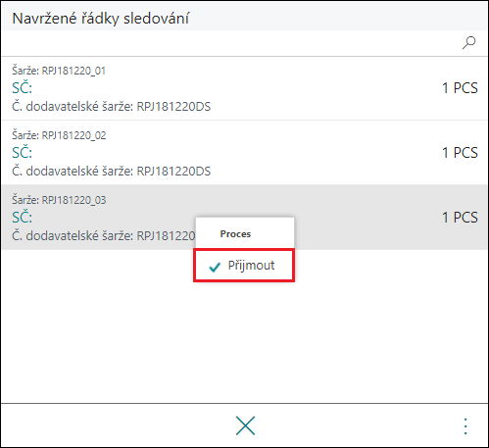Click the Navržené řádky sledování title

tap(101, 19)
